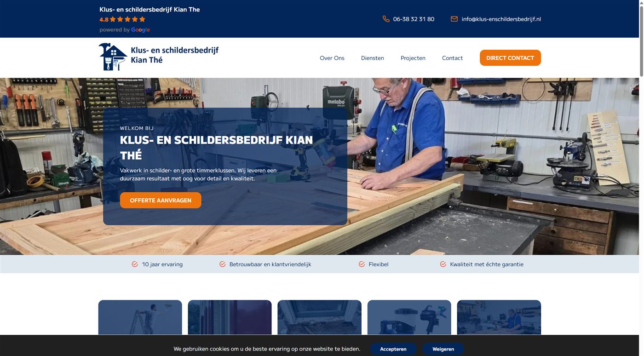Click the checkmark icon next to 'Kwaliteit met échte garantie'
Viewport: 644px width, 356px height.
(443, 264)
